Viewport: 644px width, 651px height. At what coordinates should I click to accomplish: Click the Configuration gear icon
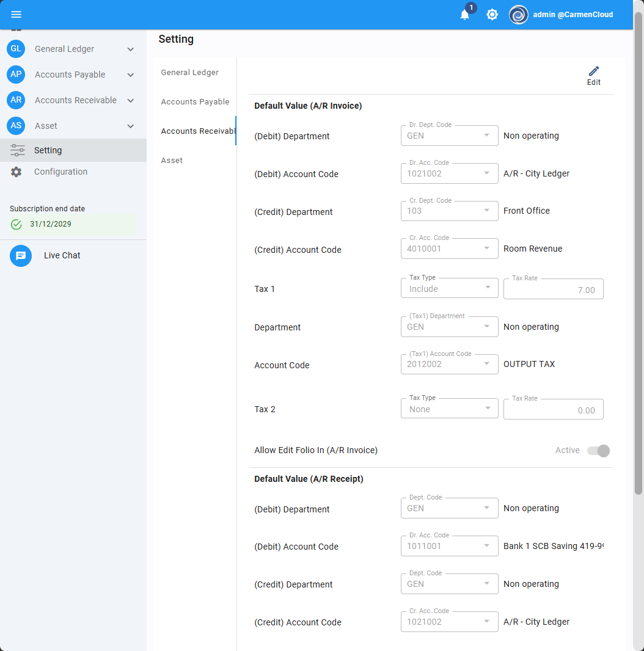pyautogui.click(x=16, y=172)
